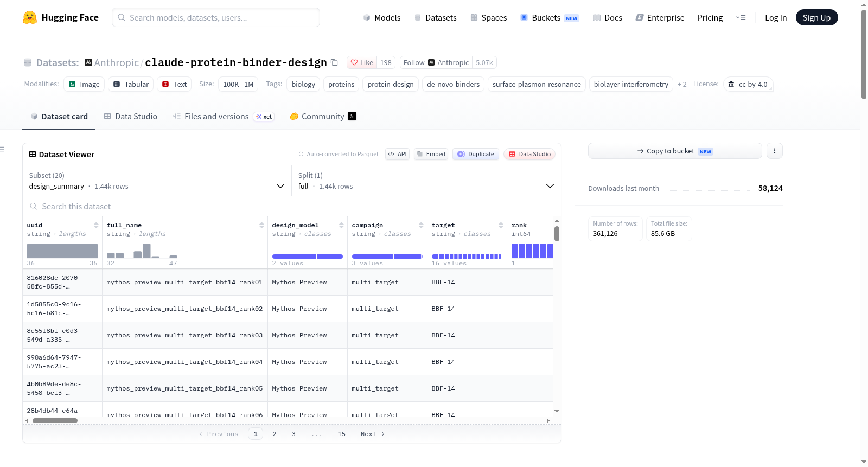Viewport: 868px width, 467px height.
Task: Sort the full_name column
Action: 261,225
